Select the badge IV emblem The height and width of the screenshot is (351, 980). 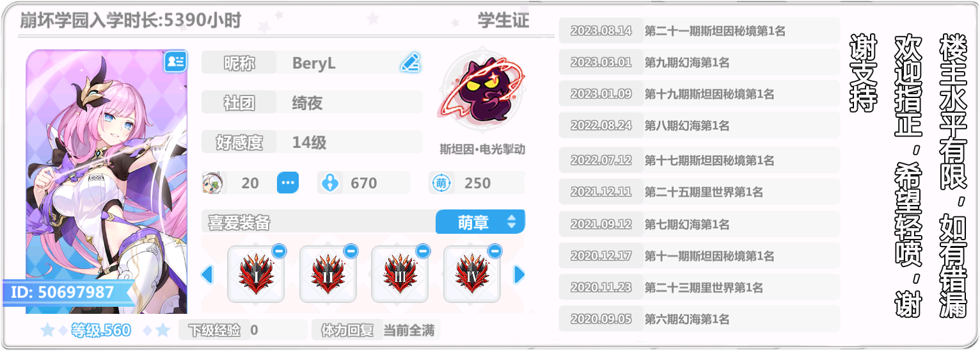pos(472,275)
